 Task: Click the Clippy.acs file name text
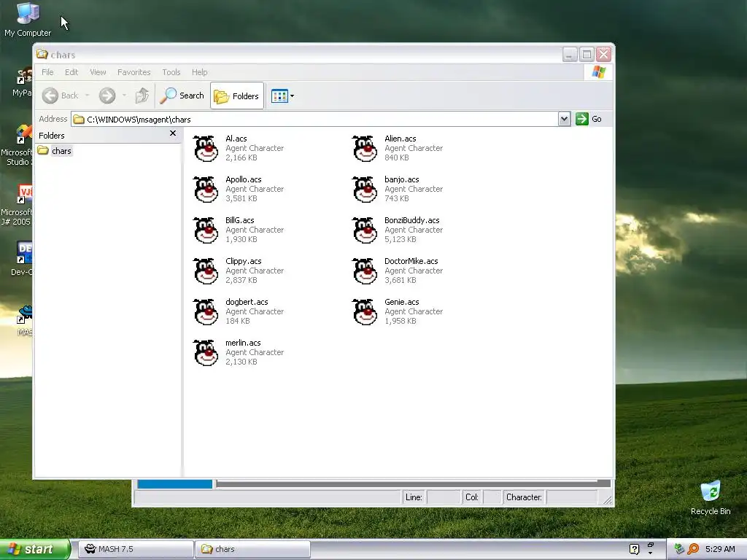244,262
